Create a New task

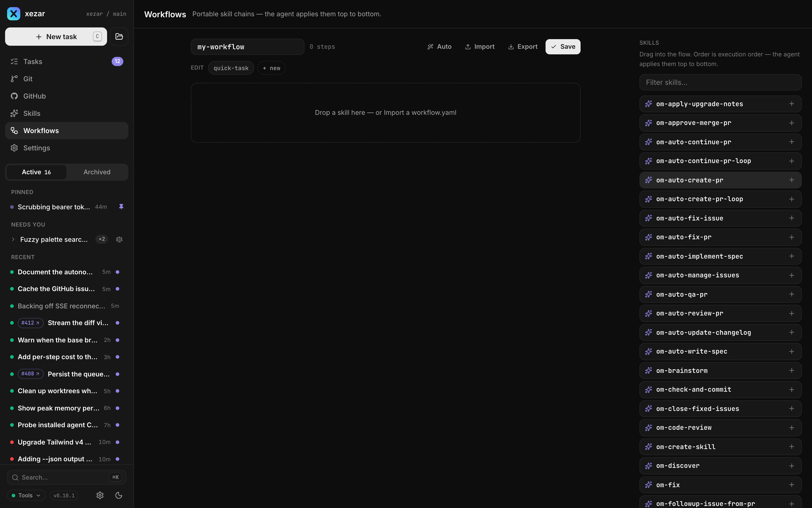coord(56,36)
